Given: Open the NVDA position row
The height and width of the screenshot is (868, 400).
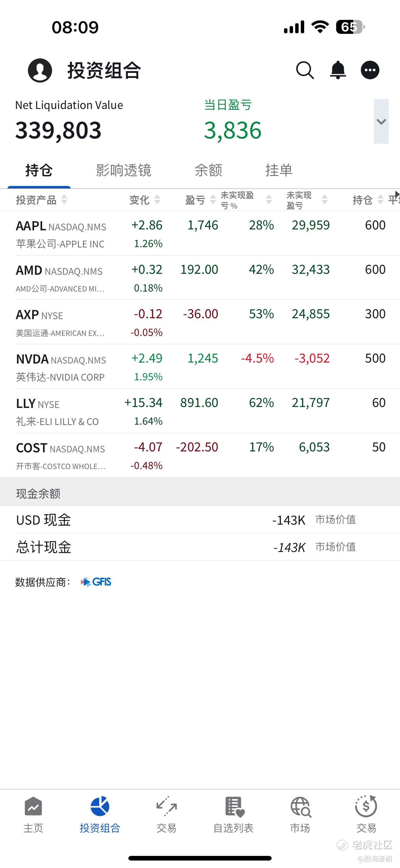Looking at the screenshot, I should (200, 367).
